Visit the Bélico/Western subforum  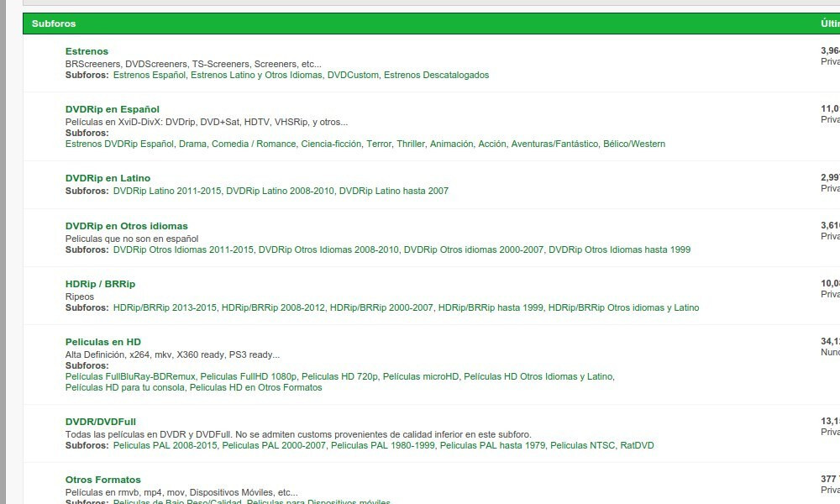point(634,144)
